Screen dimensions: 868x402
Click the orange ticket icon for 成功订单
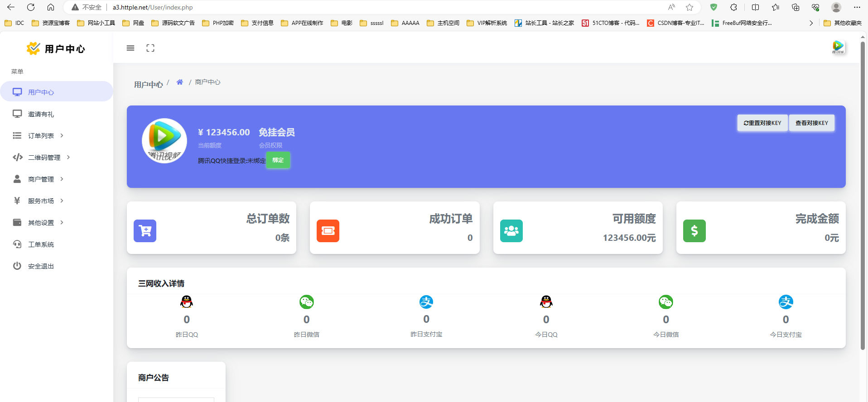pyautogui.click(x=328, y=231)
